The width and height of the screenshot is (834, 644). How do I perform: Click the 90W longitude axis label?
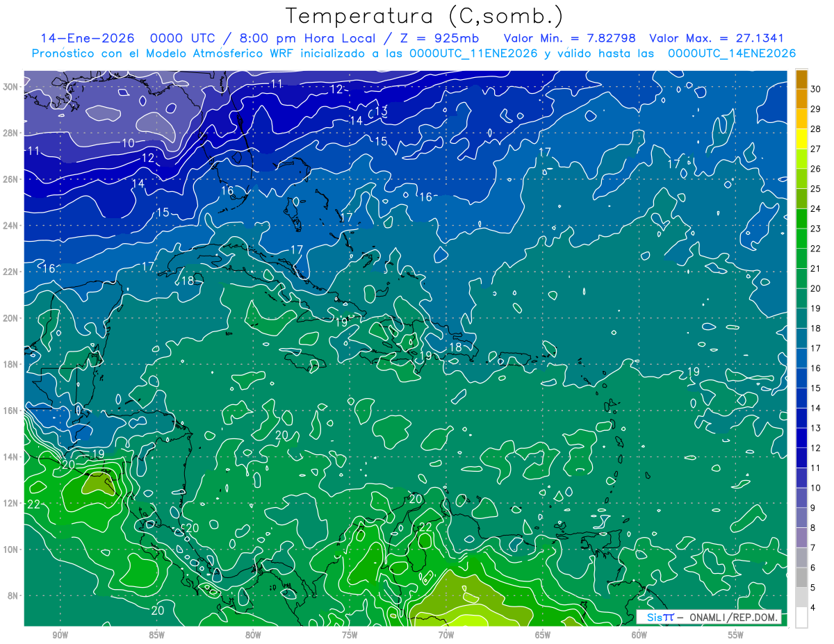(60, 635)
